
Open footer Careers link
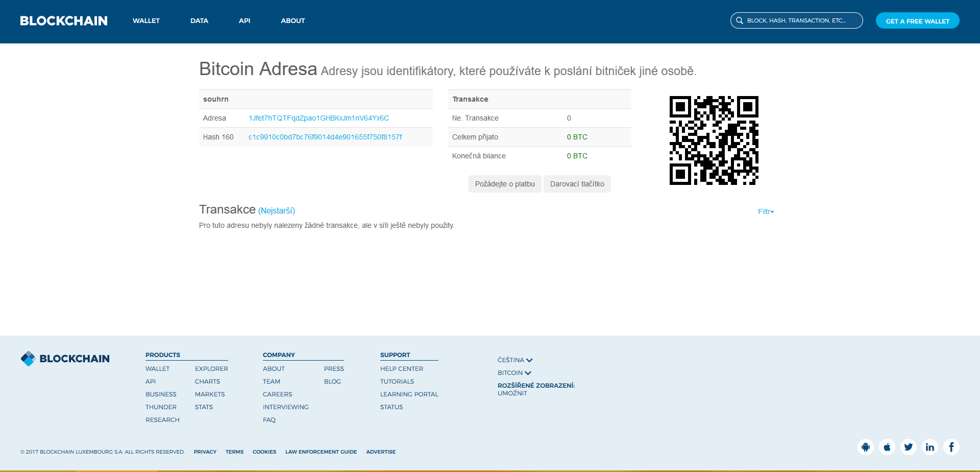(x=278, y=394)
